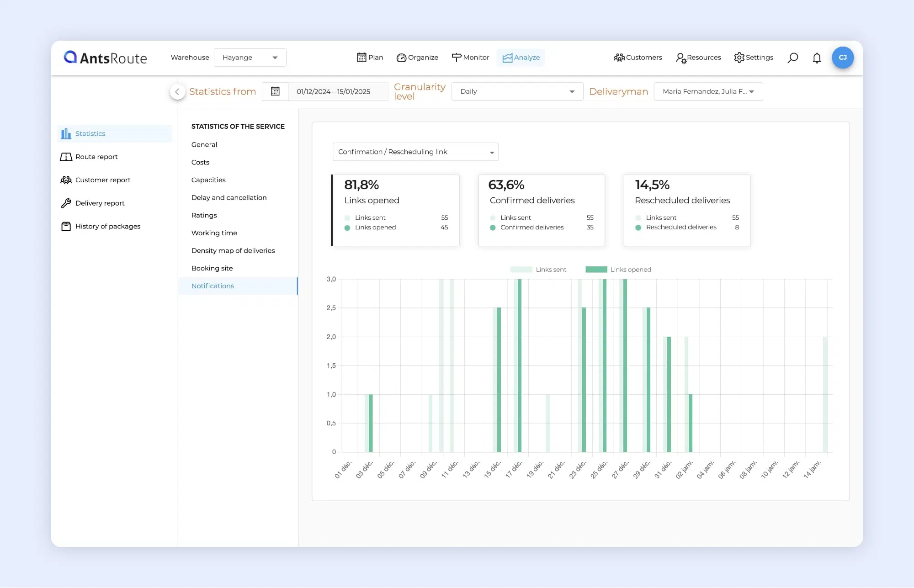Click the search magnifier icon

pos(793,58)
